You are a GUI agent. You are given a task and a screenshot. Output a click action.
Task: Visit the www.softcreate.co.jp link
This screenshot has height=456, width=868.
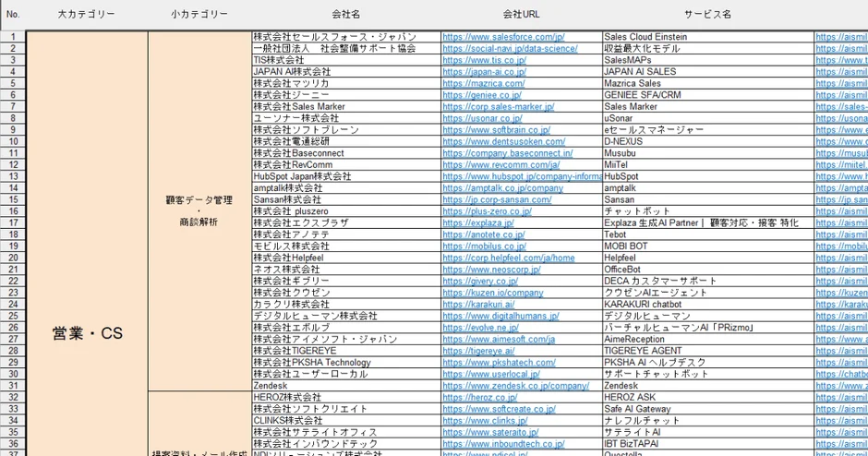coord(499,409)
